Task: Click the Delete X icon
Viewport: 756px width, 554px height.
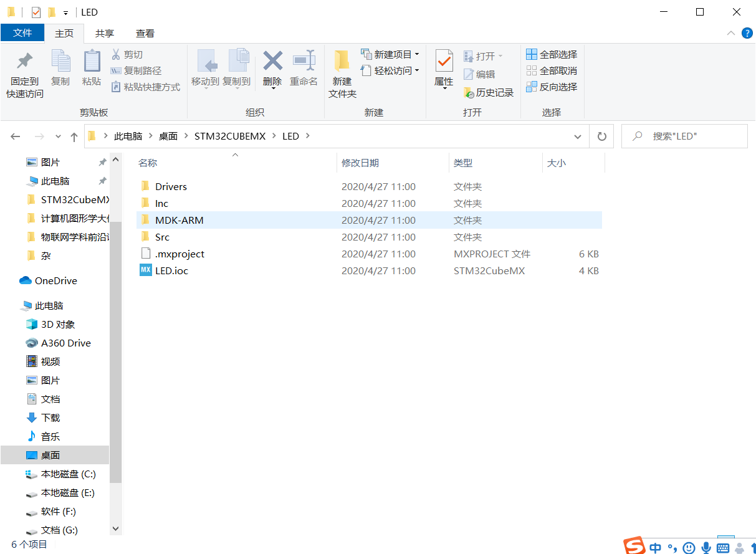Action: click(272, 60)
